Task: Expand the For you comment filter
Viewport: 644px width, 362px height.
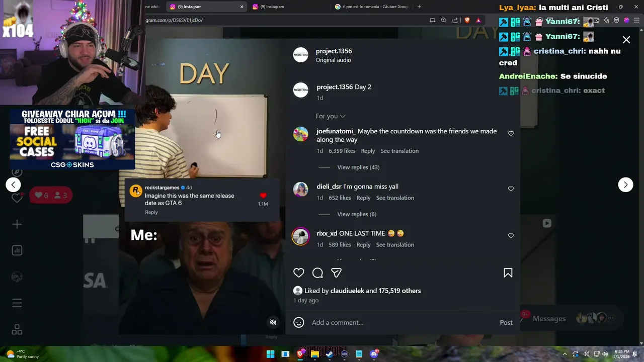Action: coord(331,116)
